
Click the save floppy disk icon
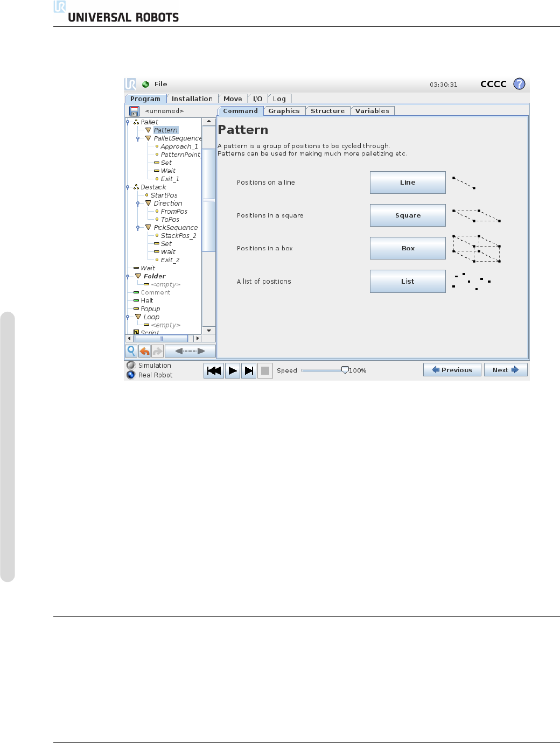click(134, 111)
